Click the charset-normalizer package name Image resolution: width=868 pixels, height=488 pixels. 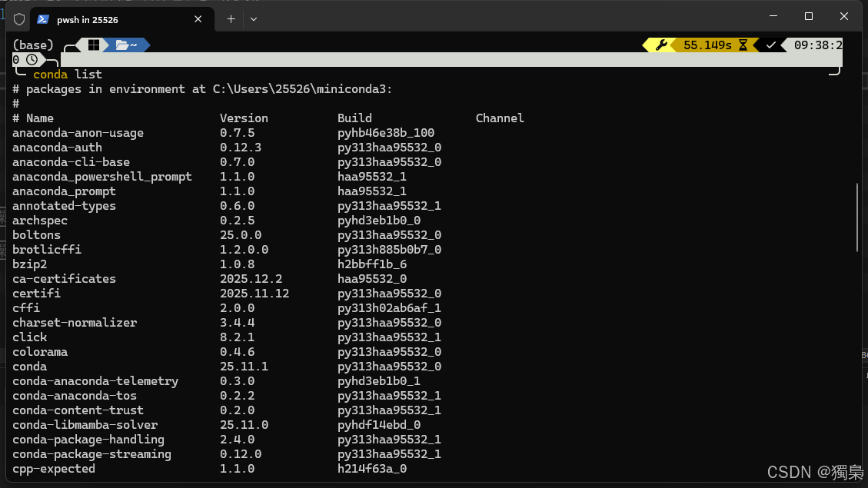coord(75,323)
